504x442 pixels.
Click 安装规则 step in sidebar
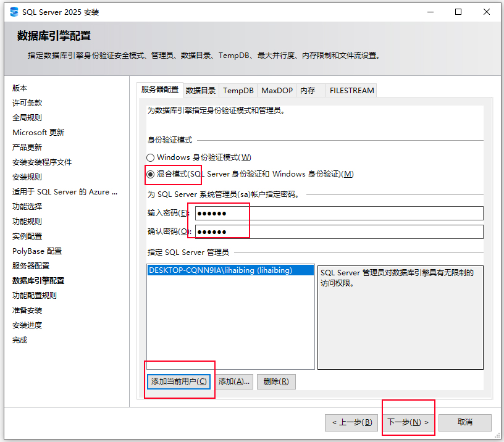pyautogui.click(x=27, y=177)
